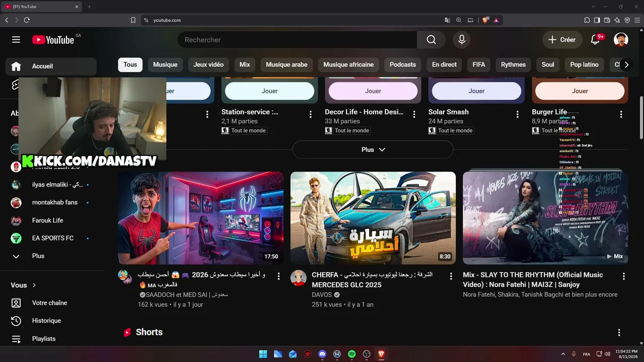Select the Podcasts chip
The height and width of the screenshot is (362, 644).
coord(403,64)
